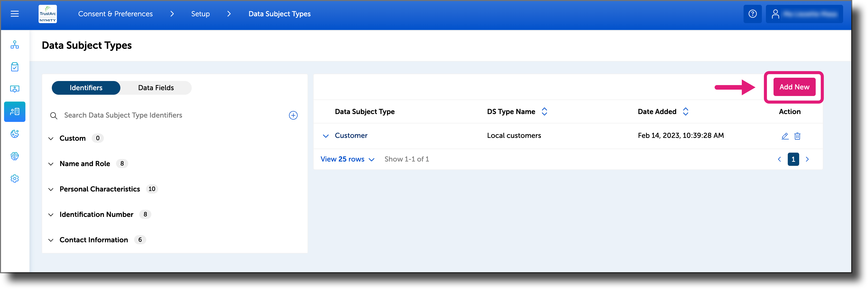This screenshot has width=868, height=289.
Task: Open the clipboard checklist sidebar icon
Action: 14,67
